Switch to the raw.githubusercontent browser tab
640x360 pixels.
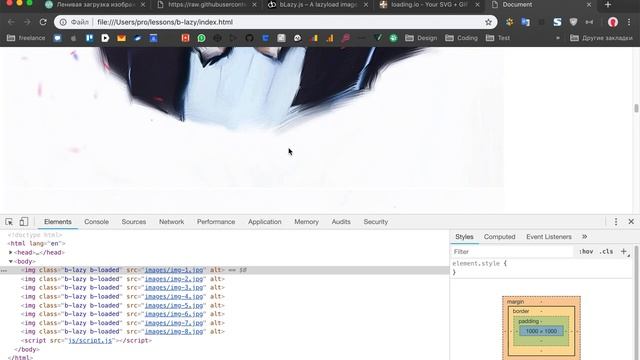click(207, 4)
